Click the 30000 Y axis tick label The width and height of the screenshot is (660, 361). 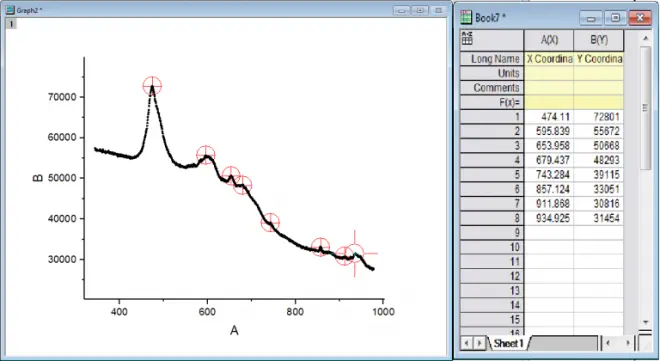(62, 259)
